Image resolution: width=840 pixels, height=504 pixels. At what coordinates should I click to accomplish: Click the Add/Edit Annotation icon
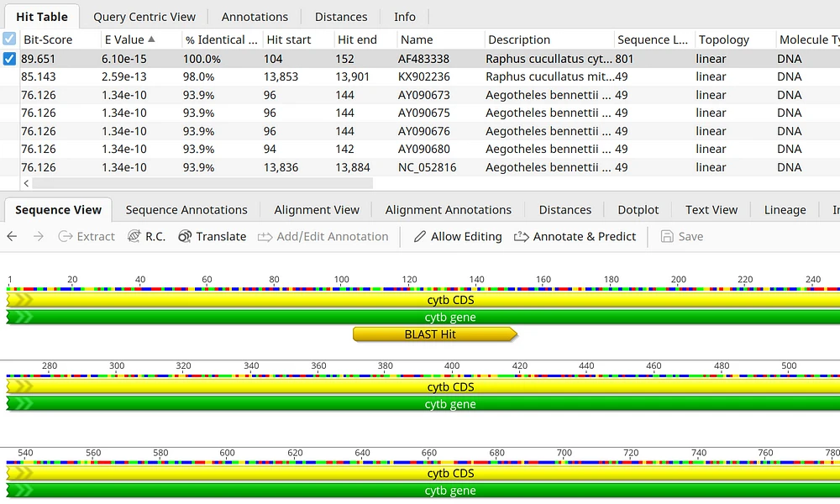click(x=265, y=237)
